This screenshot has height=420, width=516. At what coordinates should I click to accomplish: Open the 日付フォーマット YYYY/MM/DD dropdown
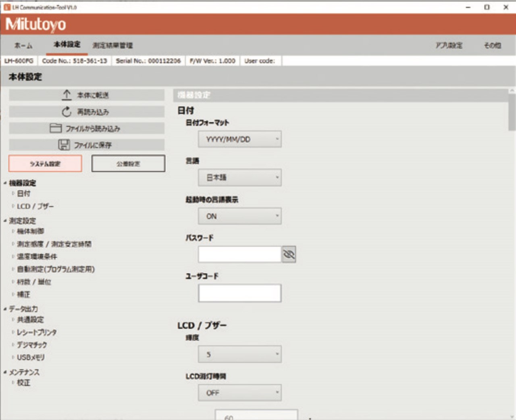(x=239, y=139)
